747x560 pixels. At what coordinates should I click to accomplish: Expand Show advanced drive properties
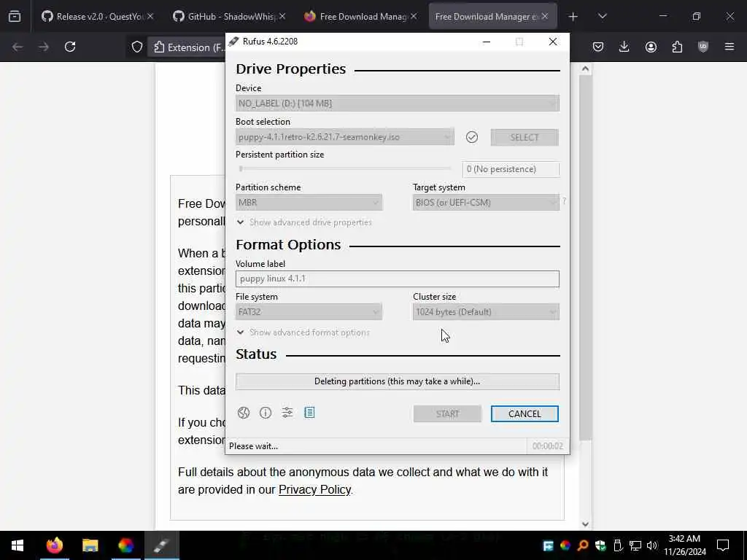tap(304, 222)
